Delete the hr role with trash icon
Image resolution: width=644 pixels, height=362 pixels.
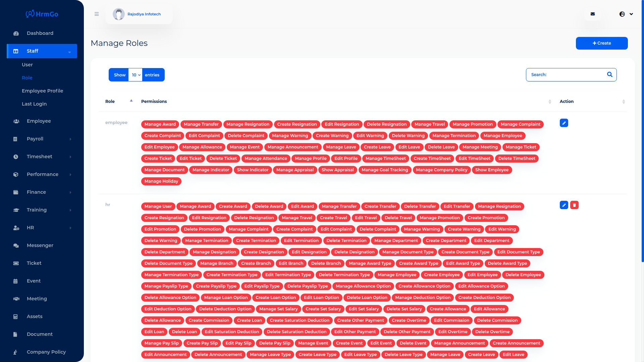(x=574, y=205)
